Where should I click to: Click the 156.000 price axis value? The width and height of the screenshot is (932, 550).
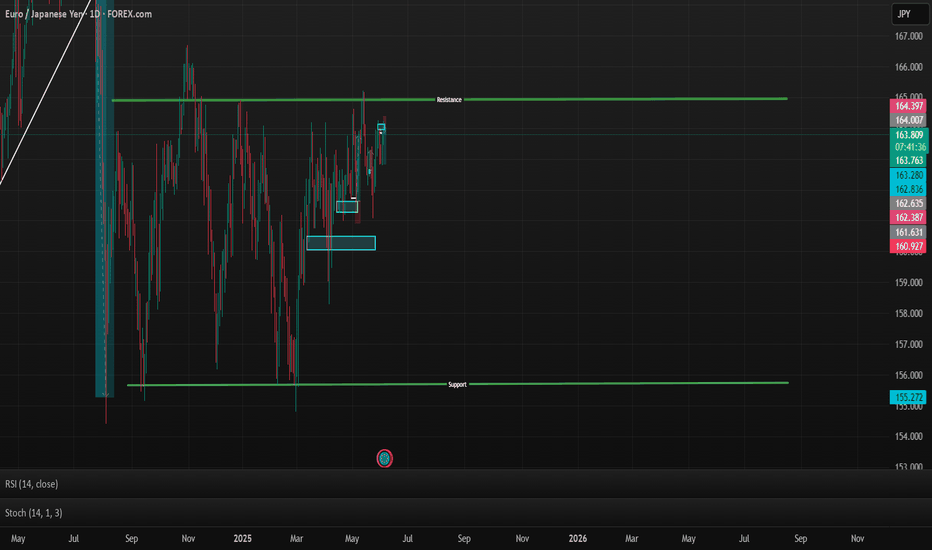pyautogui.click(x=909, y=375)
